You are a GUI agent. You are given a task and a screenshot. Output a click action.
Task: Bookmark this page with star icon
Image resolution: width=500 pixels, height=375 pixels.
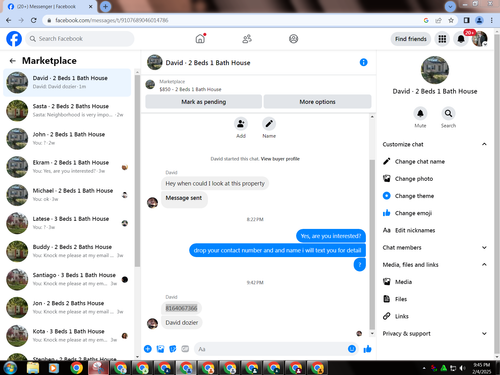click(451, 20)
